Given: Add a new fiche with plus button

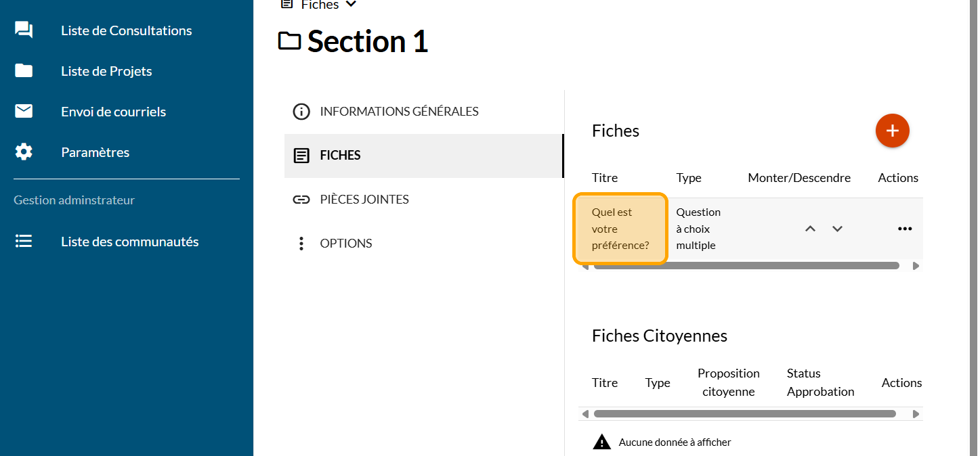Looking at the screenshot, I should (892, 131).
